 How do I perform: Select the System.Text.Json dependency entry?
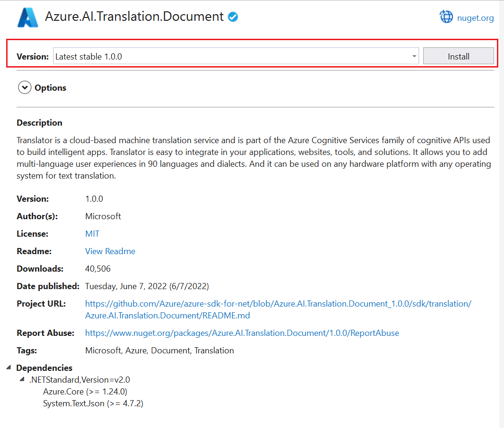coord(93,403)
